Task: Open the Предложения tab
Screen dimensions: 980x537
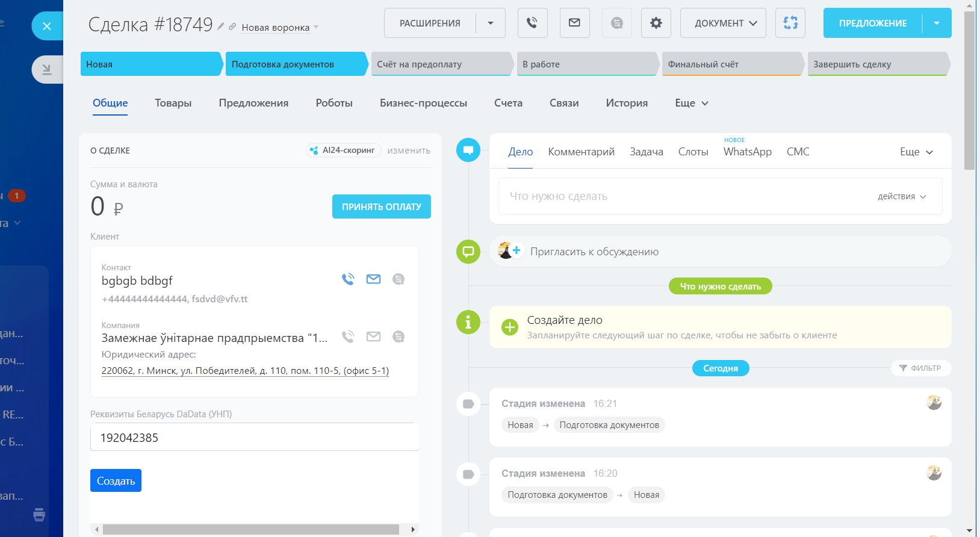Action: 253,103
